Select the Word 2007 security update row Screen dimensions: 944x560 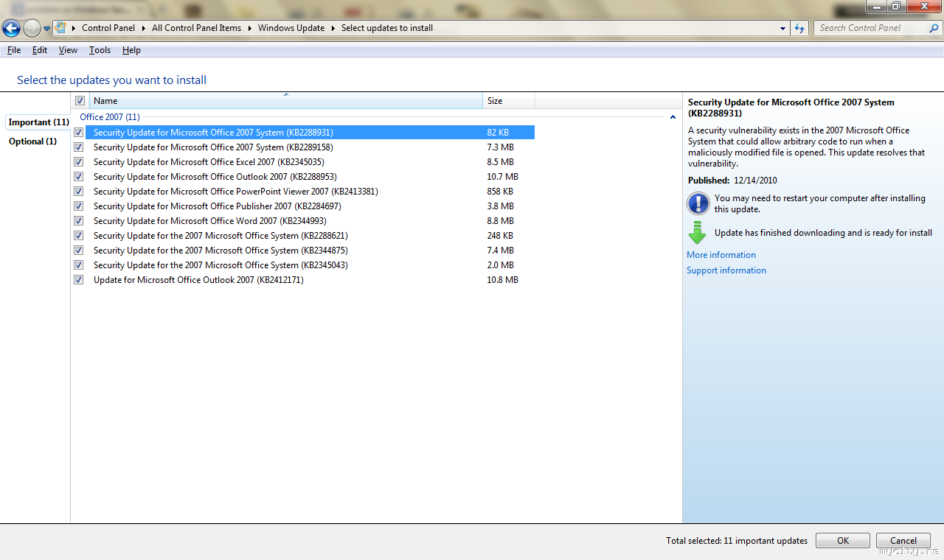[310, 221]
